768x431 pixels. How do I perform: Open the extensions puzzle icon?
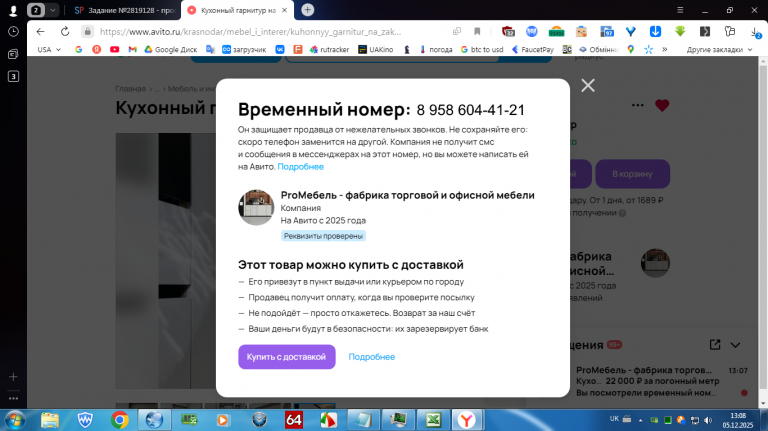[730, 31]
